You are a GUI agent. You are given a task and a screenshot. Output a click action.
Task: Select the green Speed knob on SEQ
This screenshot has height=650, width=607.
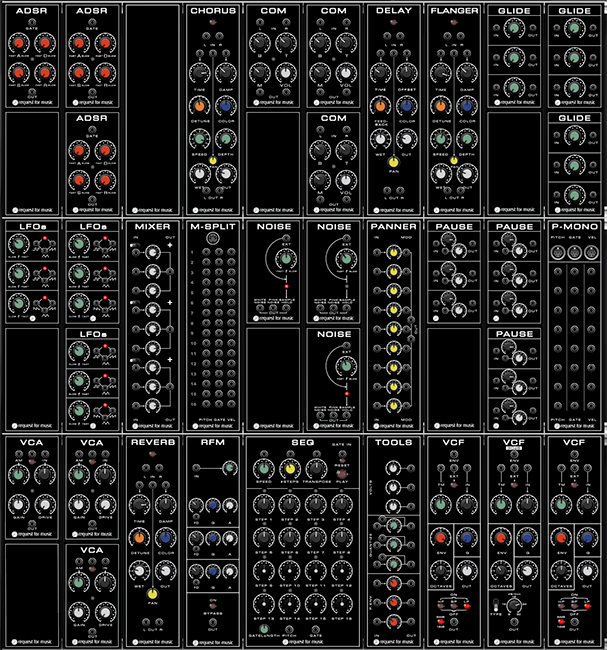tap(263, 467)
